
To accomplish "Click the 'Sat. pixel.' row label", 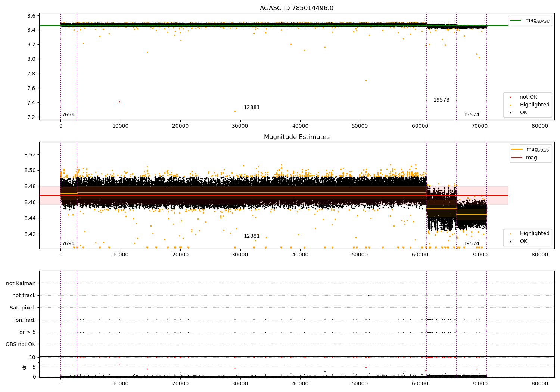I will coord(22,308).
